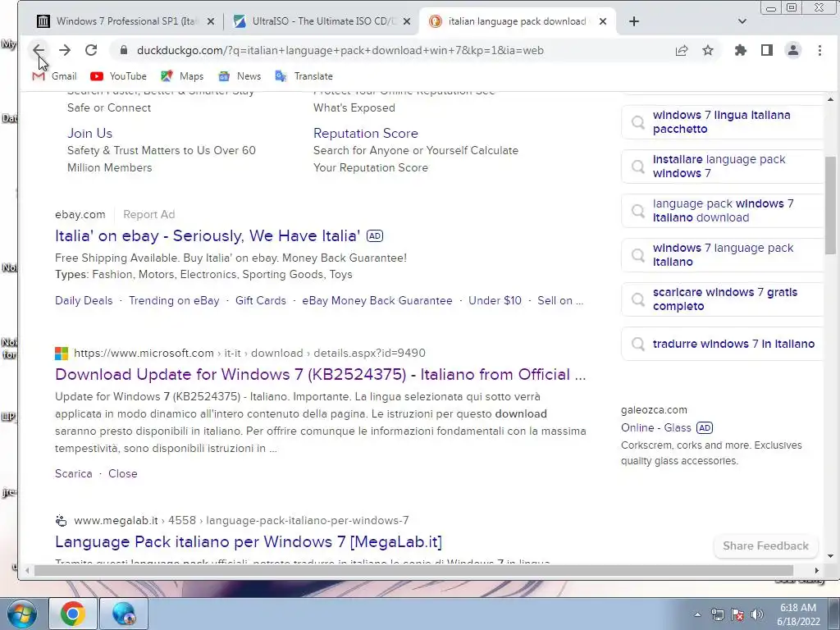The width and height of the screenshot is (840, 630).
Task: Open Maps bookmark
Action: coord(182,76)
